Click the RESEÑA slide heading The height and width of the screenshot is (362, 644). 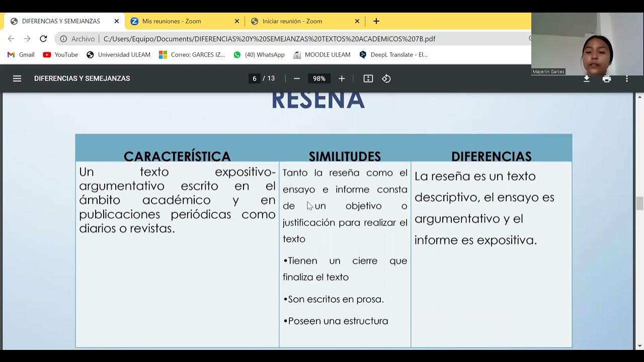click(318, 100)
